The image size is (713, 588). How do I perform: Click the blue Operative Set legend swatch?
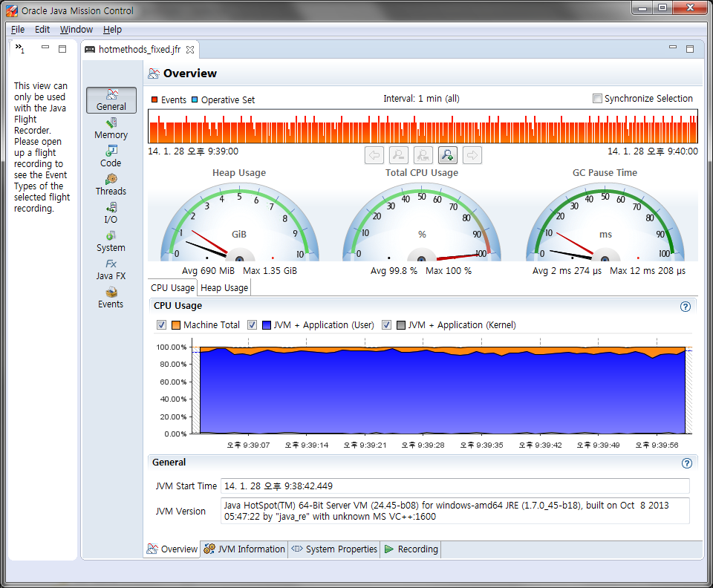tap(195, 99)
